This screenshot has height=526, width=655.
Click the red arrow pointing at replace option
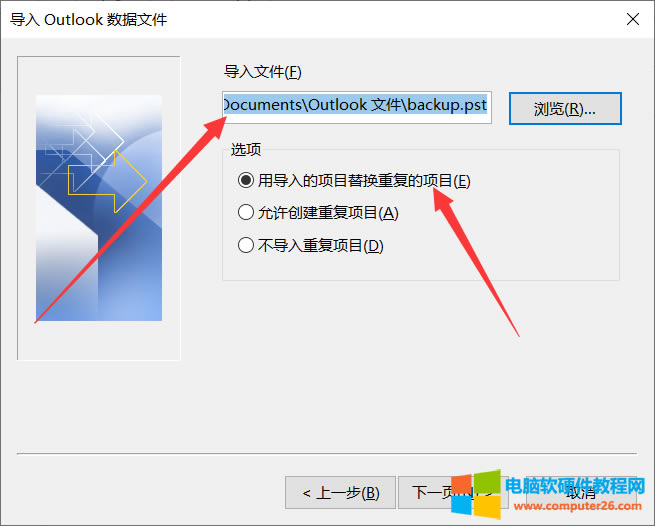475,260
